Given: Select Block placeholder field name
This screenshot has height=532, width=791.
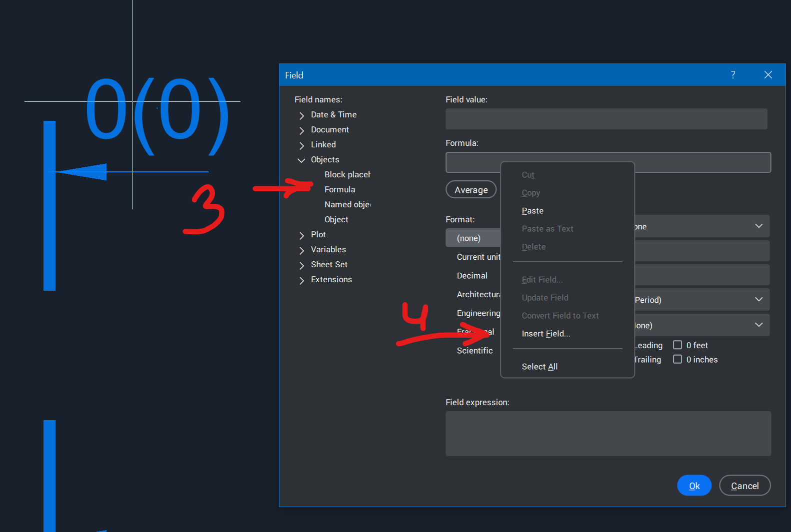Looking at the screenshot, I should 347,175.
